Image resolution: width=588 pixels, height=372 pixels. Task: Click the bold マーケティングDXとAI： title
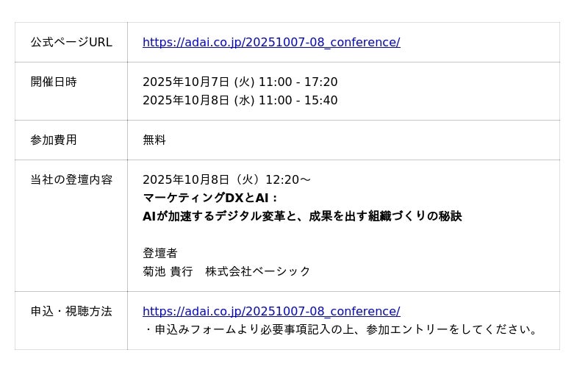pyautogui.click(x=211, y=198)
